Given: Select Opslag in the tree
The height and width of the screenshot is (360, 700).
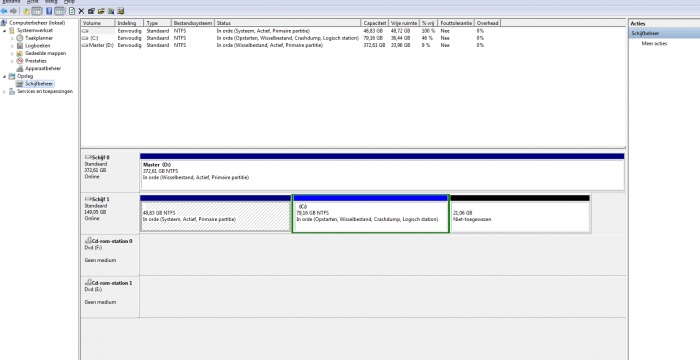Looking at the screenshot, I should coord(25,76).
